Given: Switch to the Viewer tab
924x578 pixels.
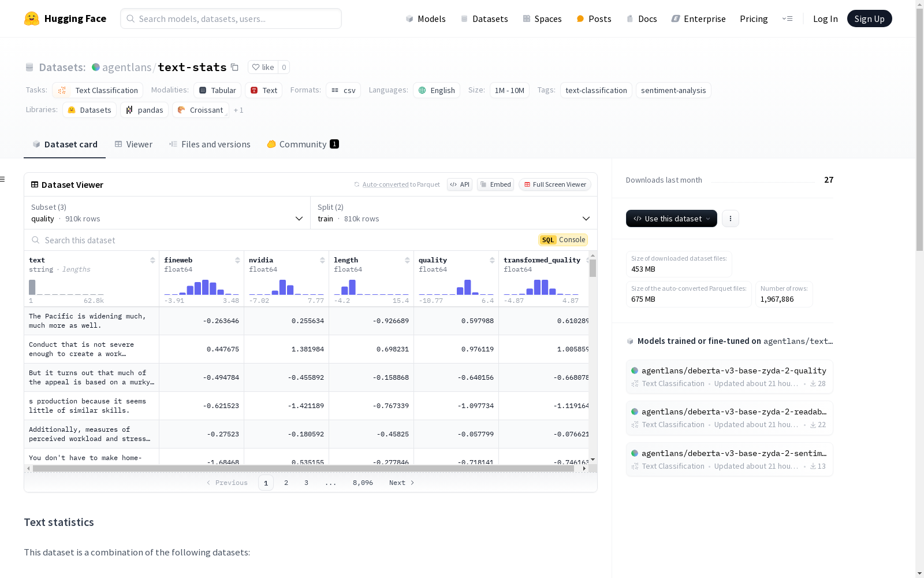Looking at the screenshot, I should [133, 144].
